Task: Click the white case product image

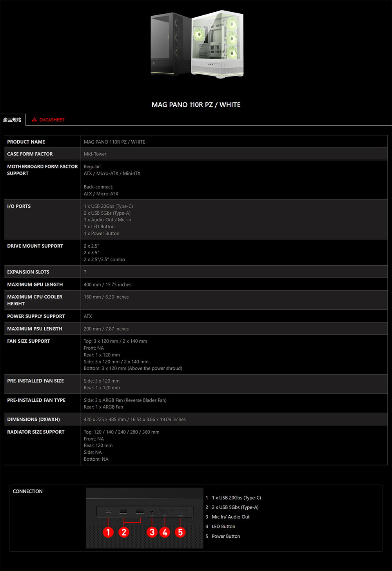Action: click(218, 43)
